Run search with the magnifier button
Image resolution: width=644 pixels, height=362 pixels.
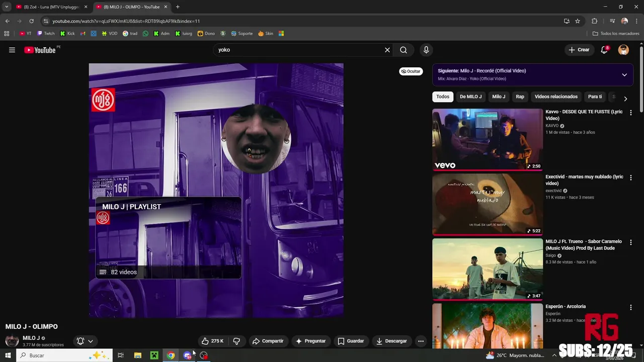[404, 50]
